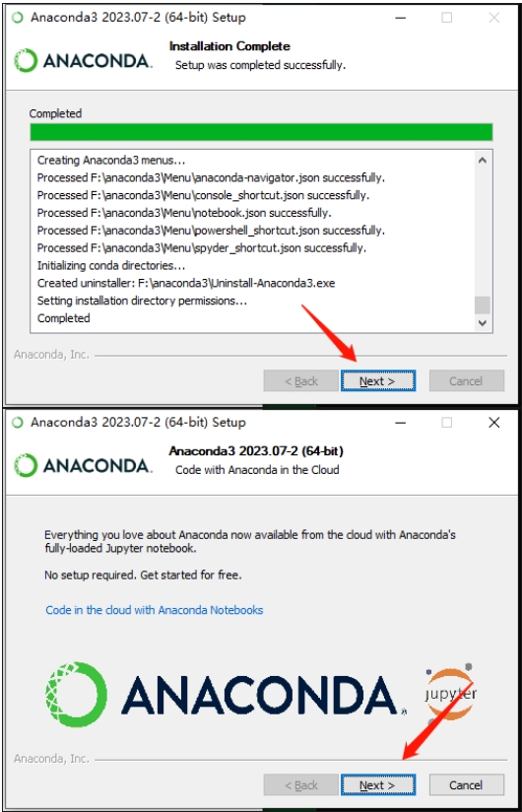Click Next in the Installation Complete window
The image size is (522, 812).
pos(377,381)
